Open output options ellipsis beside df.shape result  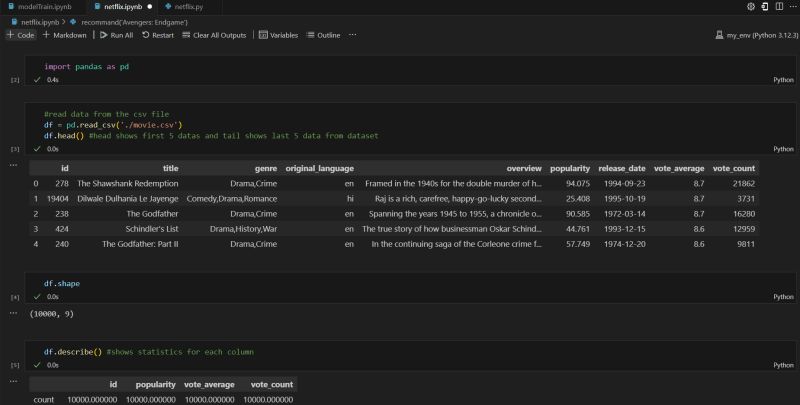coord(13,313)
